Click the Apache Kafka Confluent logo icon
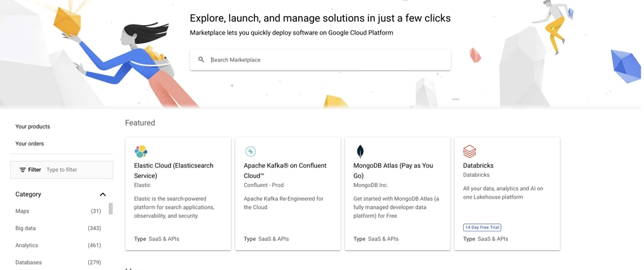The image size is (644, 270). [x=251, y=152]
